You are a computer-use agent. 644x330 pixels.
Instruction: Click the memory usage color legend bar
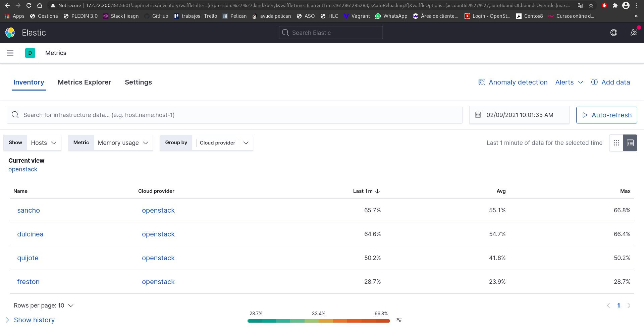click(x=319, y=321)
